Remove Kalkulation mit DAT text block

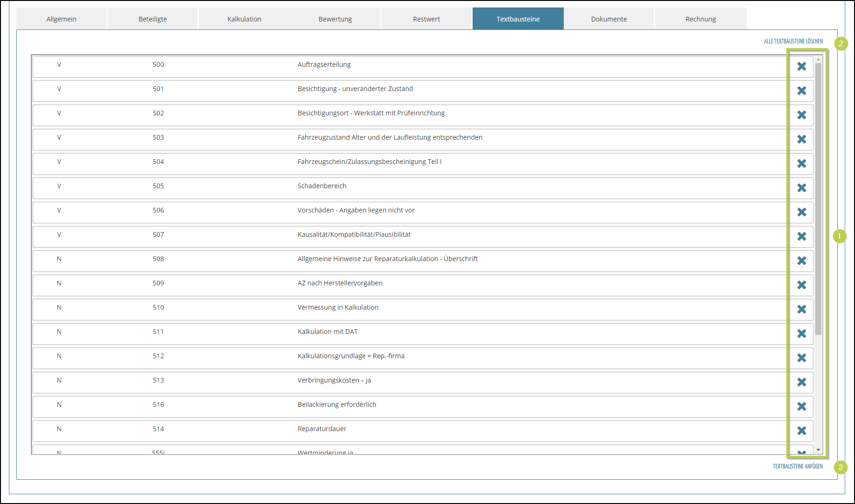(801, 334)
